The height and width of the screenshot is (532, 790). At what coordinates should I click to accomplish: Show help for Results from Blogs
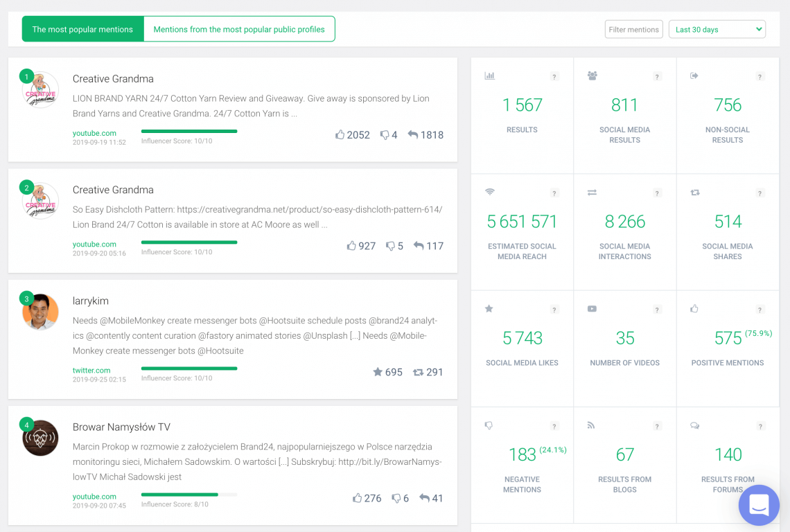pos(657,426)
